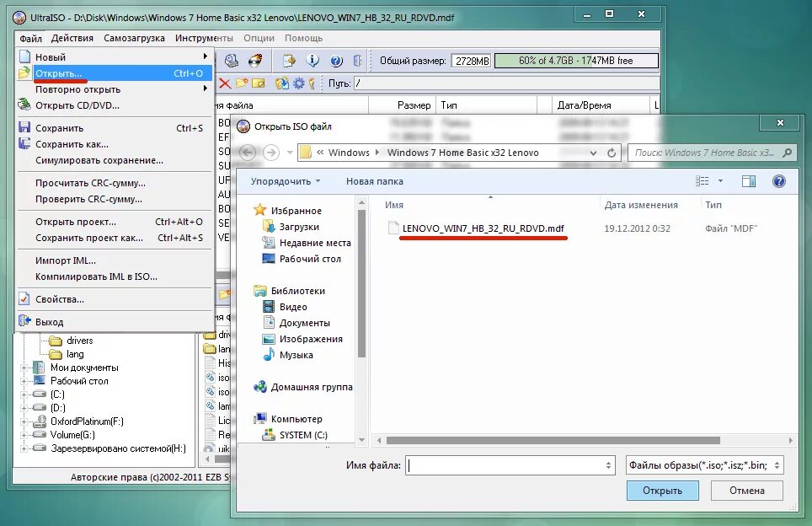Show preview pane via dialog icon

click(x=748, y=180)
